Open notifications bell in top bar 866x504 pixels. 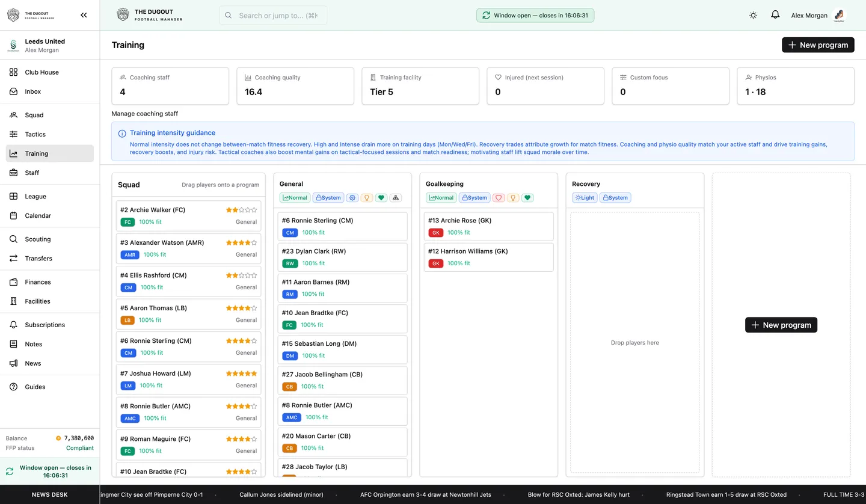pyautogui.click(x=775, y=15)
